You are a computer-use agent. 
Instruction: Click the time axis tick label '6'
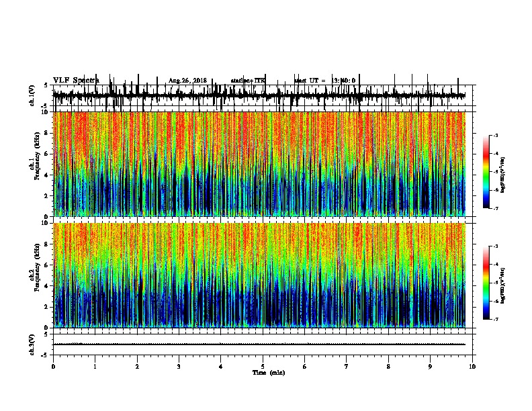tap(305, 367)
